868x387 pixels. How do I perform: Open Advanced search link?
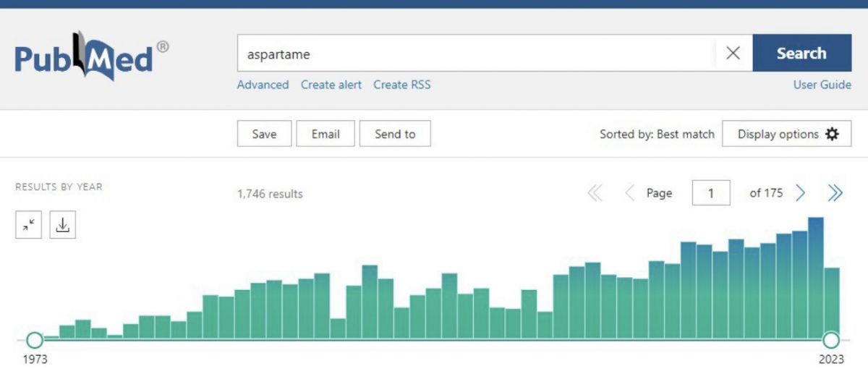pyautogui.click(x=263, y=85)
